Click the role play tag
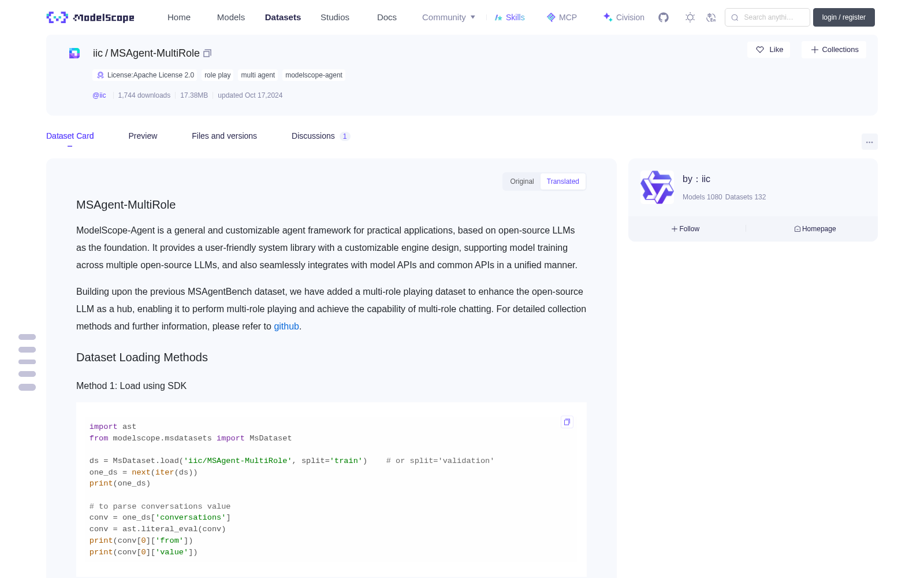Screen dimensions: 924x578 (217, 75)
